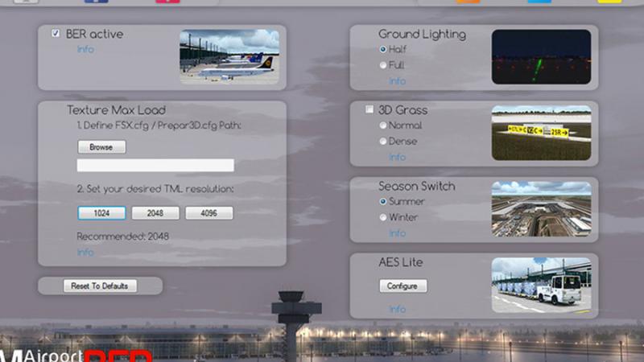Click Browse to define the cfg path
Viewport: 644px width, 362px height.
click(101, 147)
